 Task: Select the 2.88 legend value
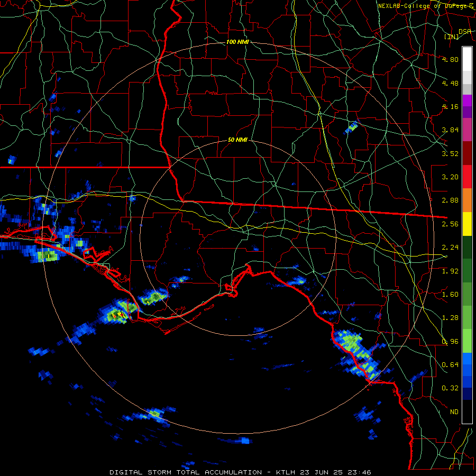tap(450, 200)
